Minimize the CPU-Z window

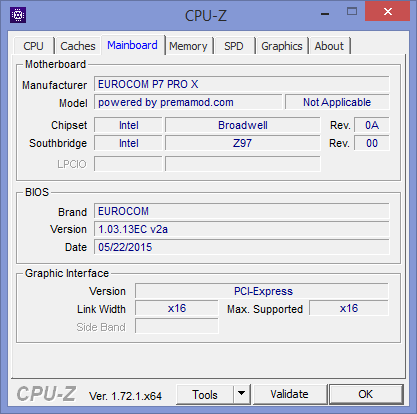tap(325, 14)
